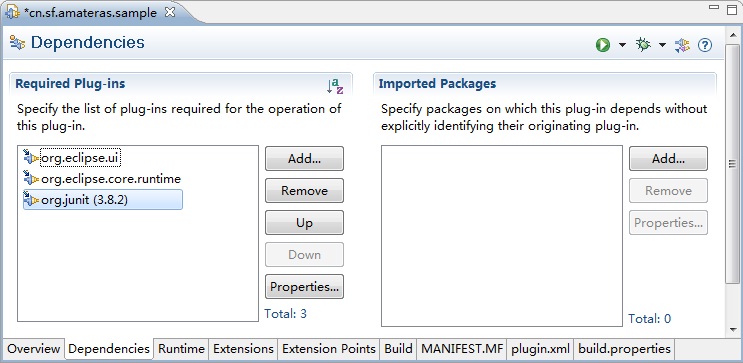743x363 pixels.
Task: Click the vertical scrollbar thumb on right
Action: pyautogui.click(x=732, y=163)
